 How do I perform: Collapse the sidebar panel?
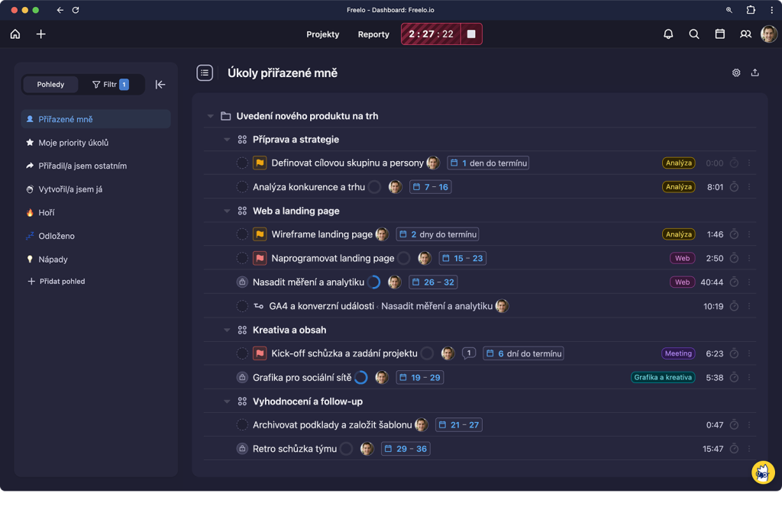(160, 84)
